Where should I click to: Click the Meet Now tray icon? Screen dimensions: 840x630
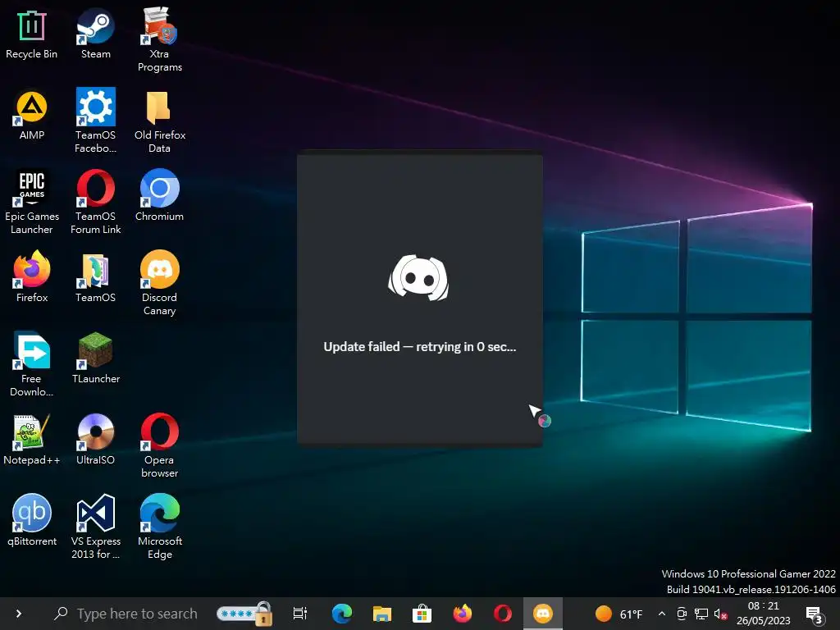tap(682, 614)
